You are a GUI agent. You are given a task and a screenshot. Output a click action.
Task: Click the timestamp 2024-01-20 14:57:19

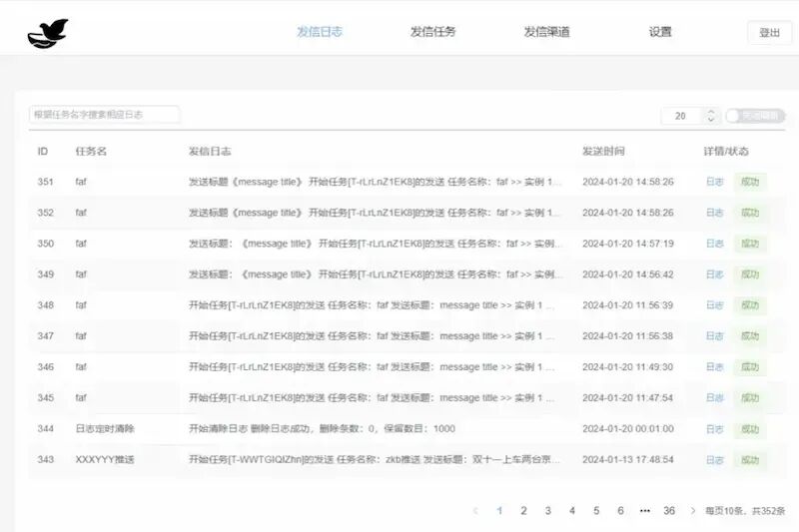[628, 244]
